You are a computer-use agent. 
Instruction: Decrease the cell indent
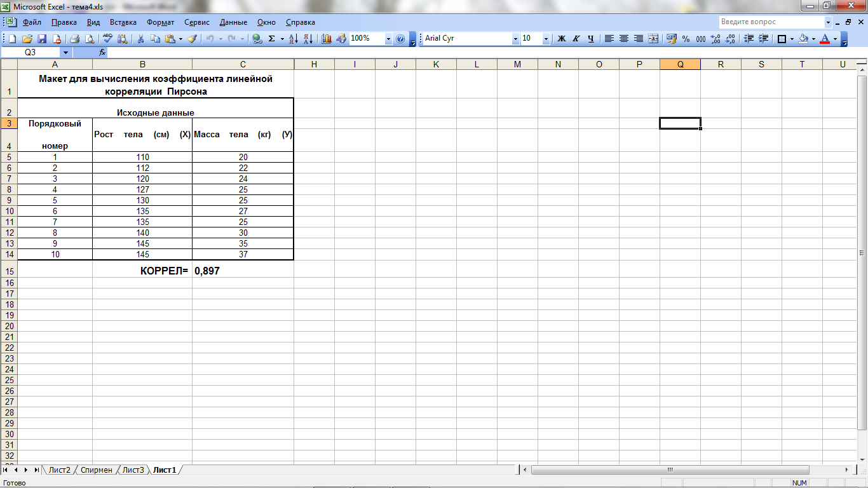(x=749, y=39)
